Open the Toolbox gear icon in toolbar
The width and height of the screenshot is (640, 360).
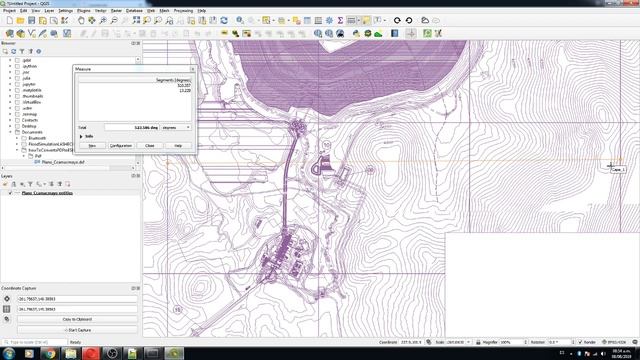[x=329, y=20]
